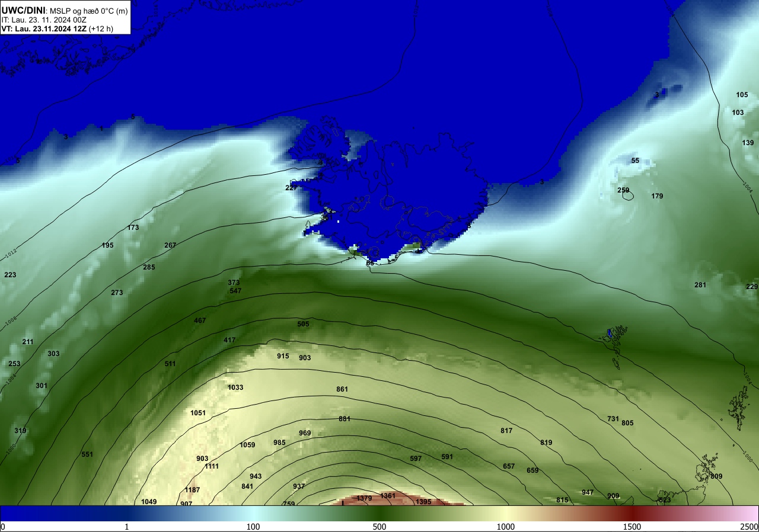Click the map value '591'

[x=447, y=457]
